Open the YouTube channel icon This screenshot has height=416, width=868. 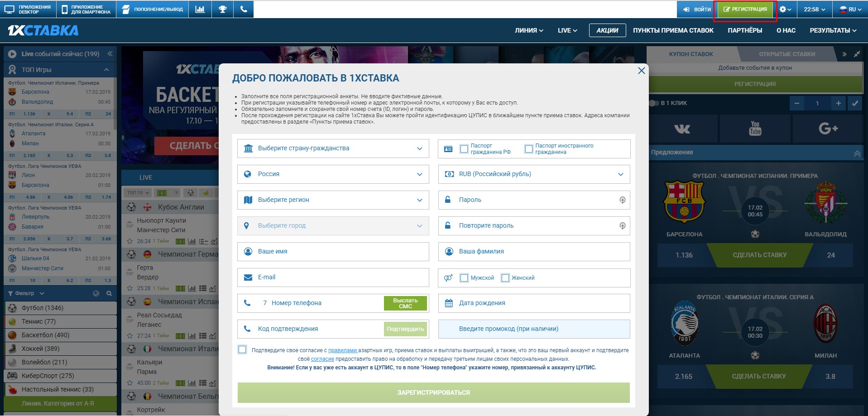(755, 129)
